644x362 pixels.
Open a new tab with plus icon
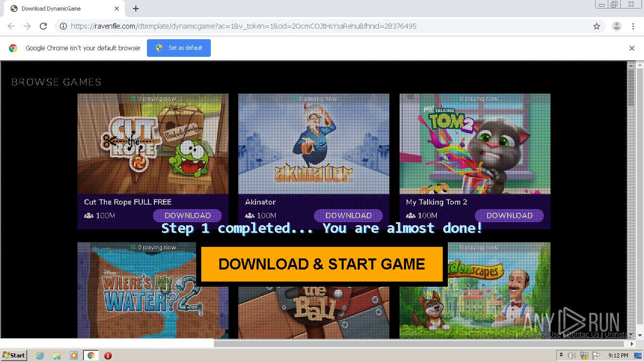(136, 9)
